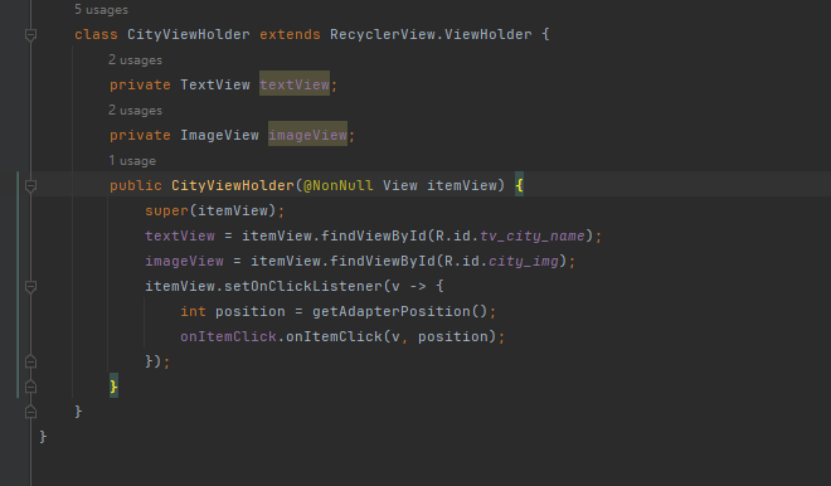Collapse the setOnClickListener lambda fold marker

pyautogui.click(x=31, y=287)
